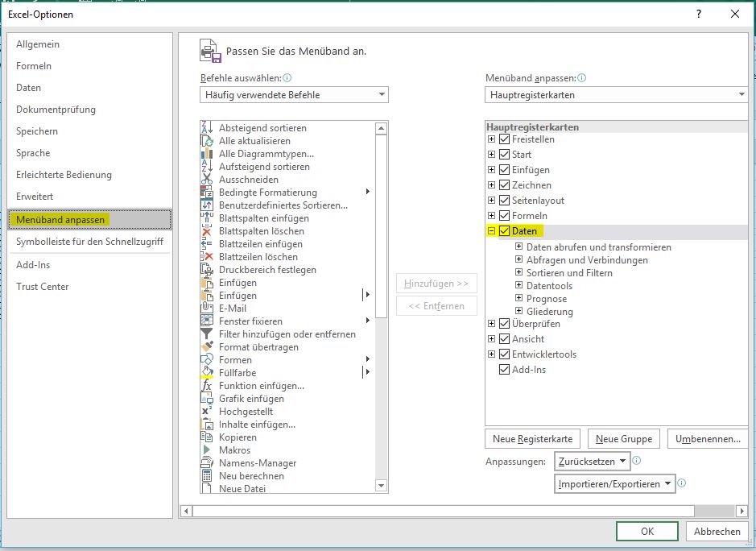The height and width of the screenshot is (551, 756).
Task: Switch to Trust Center category
Action: point(43,287)
